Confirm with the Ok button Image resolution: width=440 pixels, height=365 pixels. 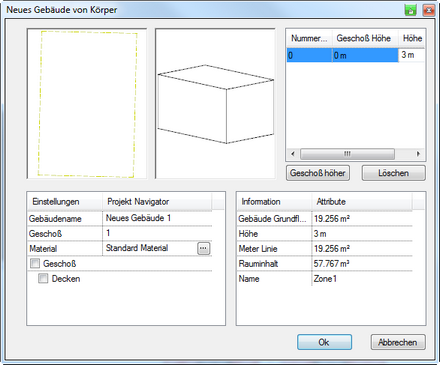(x=324, y=342)
